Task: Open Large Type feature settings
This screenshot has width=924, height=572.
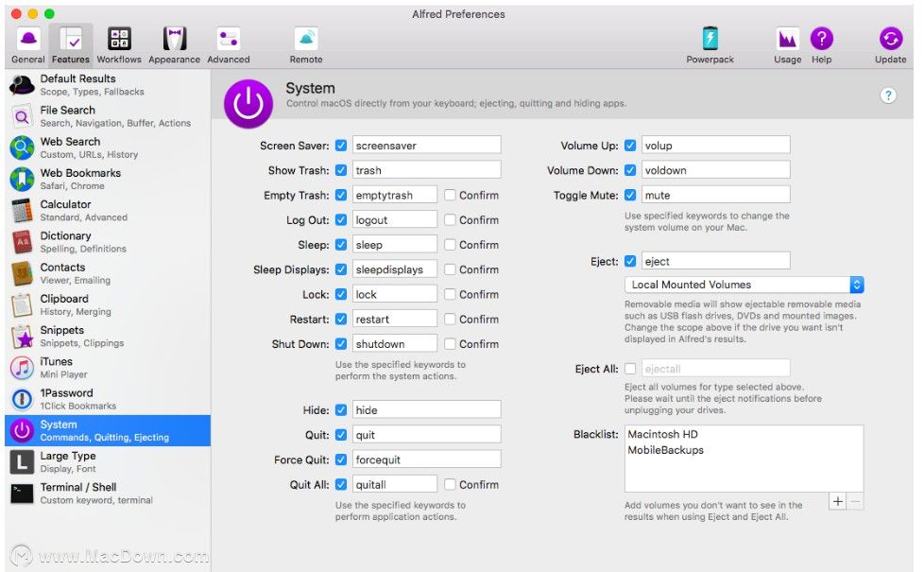Action: [x=108, y=461]
